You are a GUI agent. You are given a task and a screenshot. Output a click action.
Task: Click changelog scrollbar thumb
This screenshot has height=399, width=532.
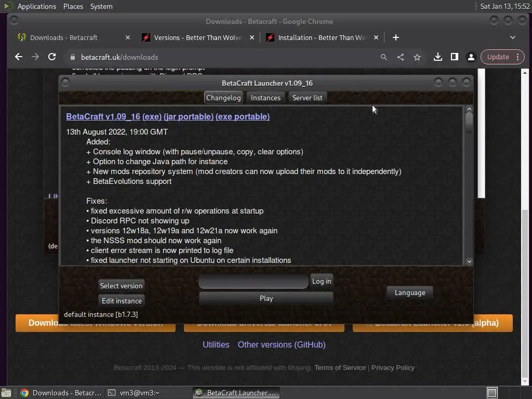tap(469, 122)
